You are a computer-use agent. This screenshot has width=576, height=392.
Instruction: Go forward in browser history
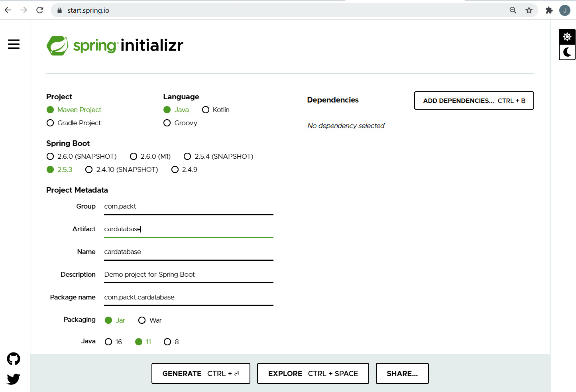(x=24, y=10)
